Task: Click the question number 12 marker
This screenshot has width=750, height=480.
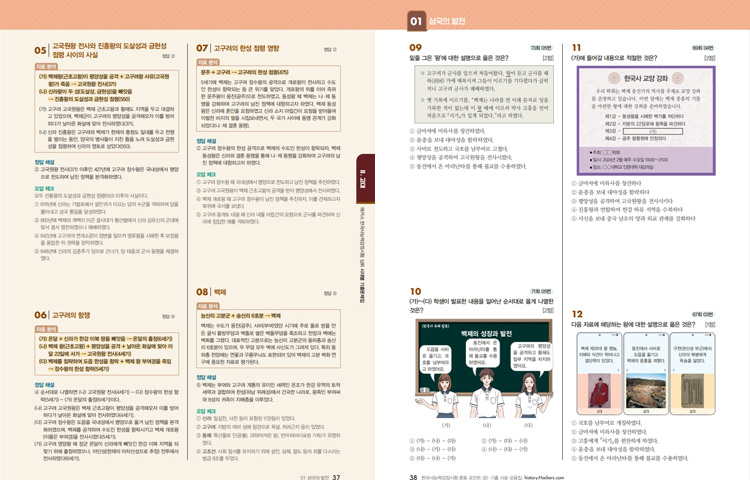Action: (x=579, y=314)
